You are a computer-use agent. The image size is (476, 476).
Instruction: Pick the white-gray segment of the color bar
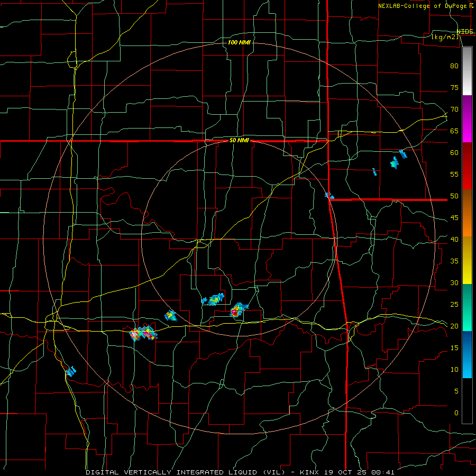[467, 71]
